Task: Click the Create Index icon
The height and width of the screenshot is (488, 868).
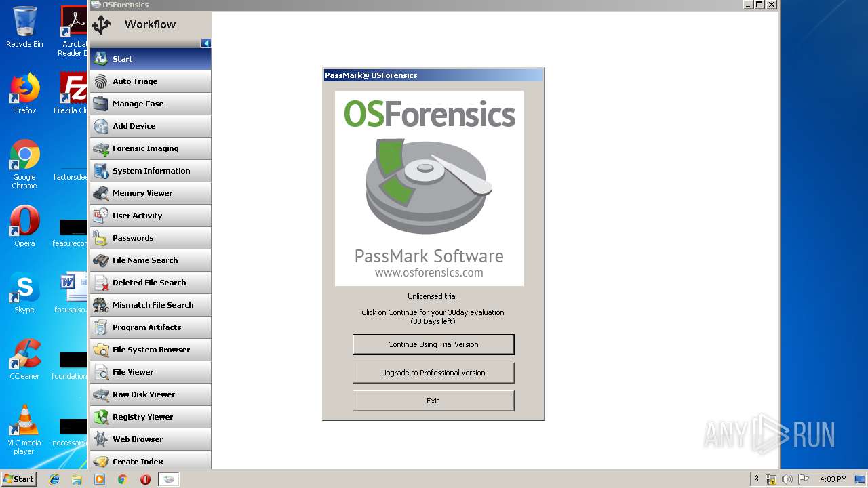Action: tap(100, 462)
